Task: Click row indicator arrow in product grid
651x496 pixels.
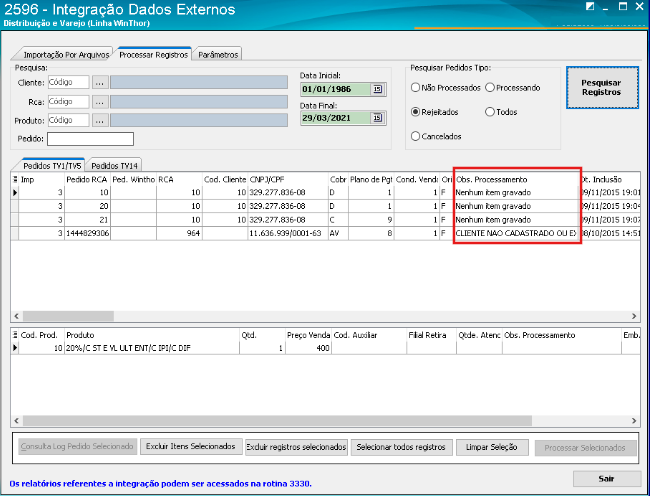Action: pyautogui.click(x=15, y=348)
